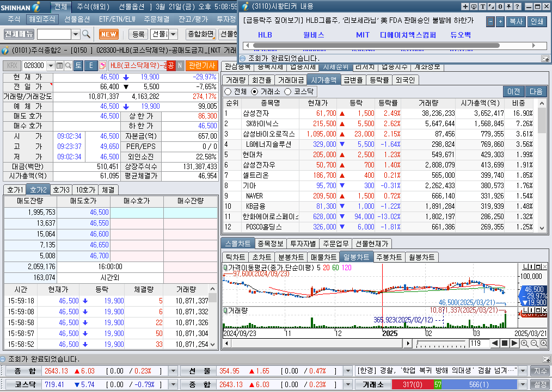Step chart forward with right arrow
The height and width of the screenshot is (392, 552).
pos(514,343)
